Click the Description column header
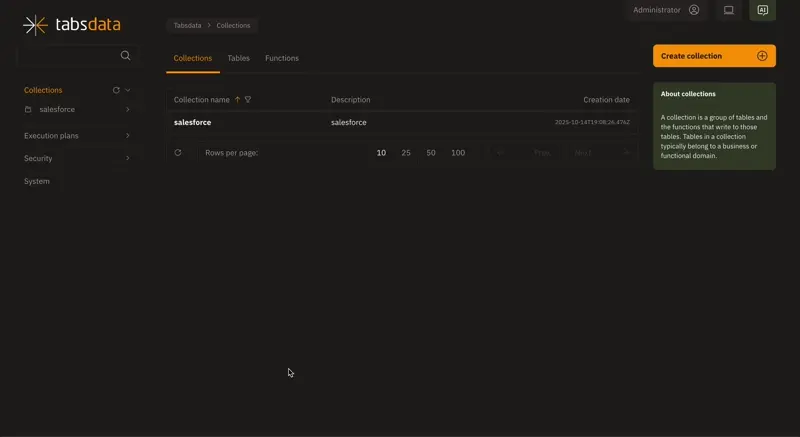 (x=351, y=100)
